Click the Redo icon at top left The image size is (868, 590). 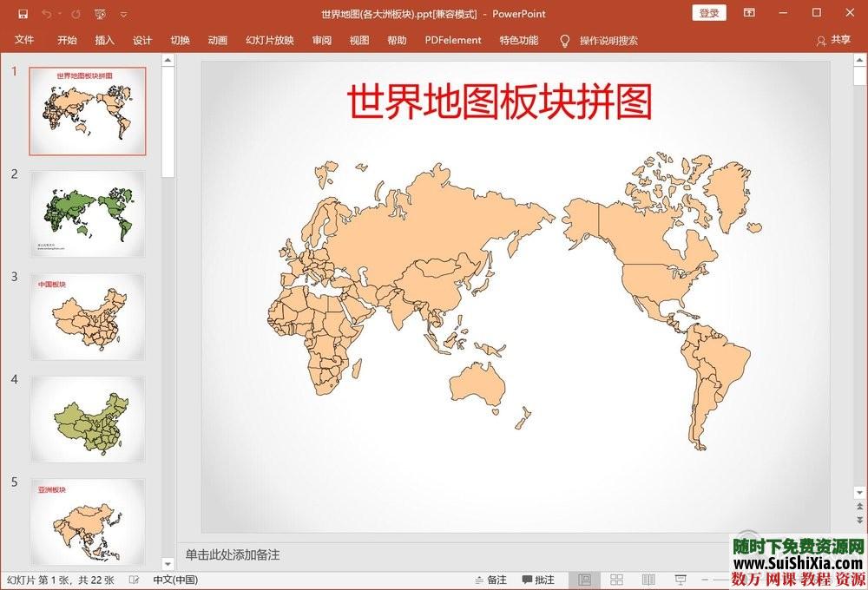tap(76, 12)
